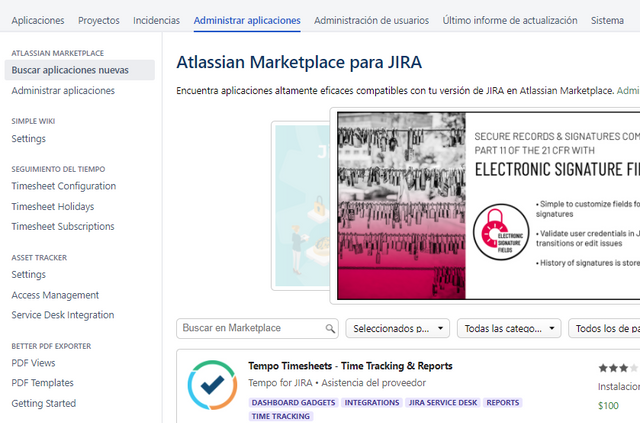Switch to the Proyectos tab
The image size is (640, 423).
tap(99, 20)
